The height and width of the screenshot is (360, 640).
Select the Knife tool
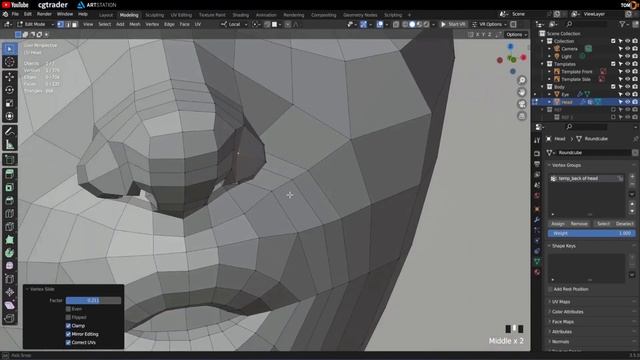tap(9, 227)
